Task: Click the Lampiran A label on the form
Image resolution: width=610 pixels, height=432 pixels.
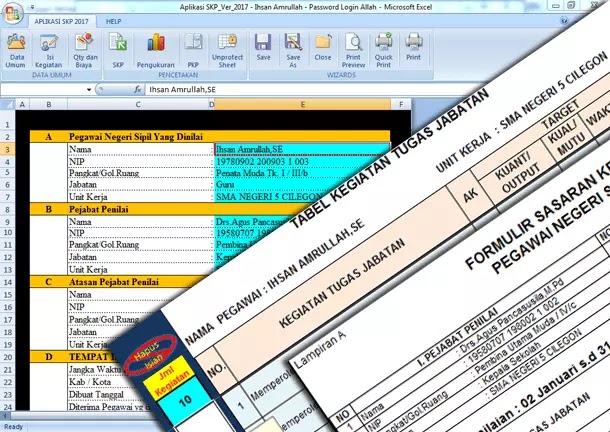Action: click(x=319, y=350)
